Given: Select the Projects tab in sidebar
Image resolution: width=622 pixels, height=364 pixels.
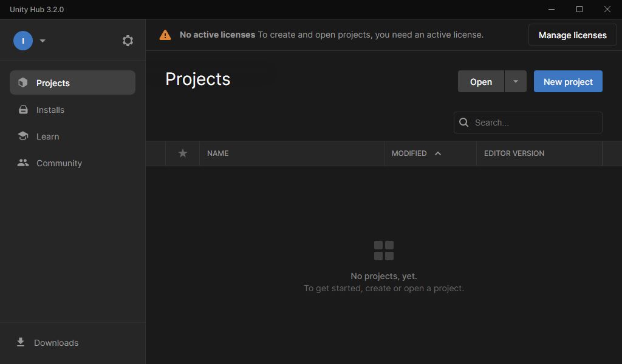Looking at the screenshot, I should [73, 83].
